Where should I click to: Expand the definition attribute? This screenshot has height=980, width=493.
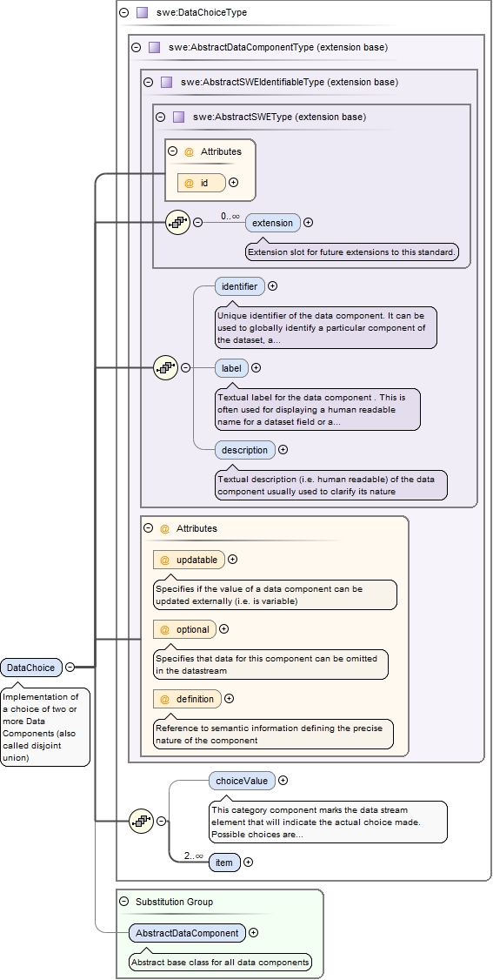point(229,699)
